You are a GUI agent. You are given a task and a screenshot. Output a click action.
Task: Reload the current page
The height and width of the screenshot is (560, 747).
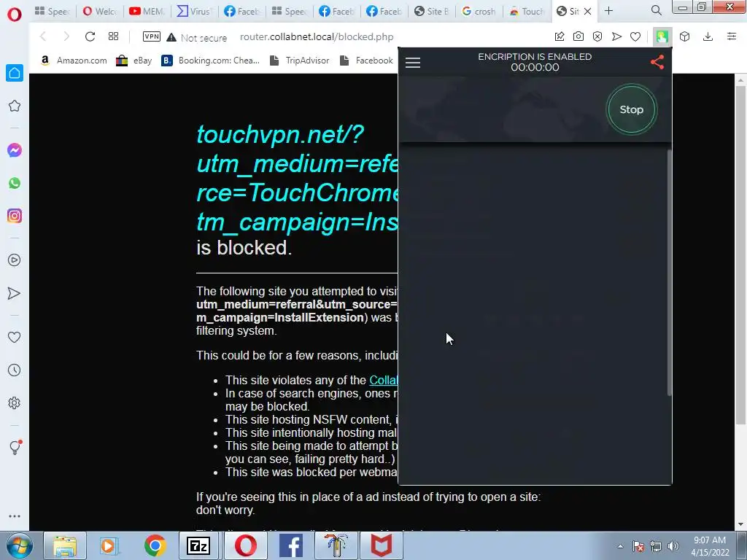click(x=90, y=36)
